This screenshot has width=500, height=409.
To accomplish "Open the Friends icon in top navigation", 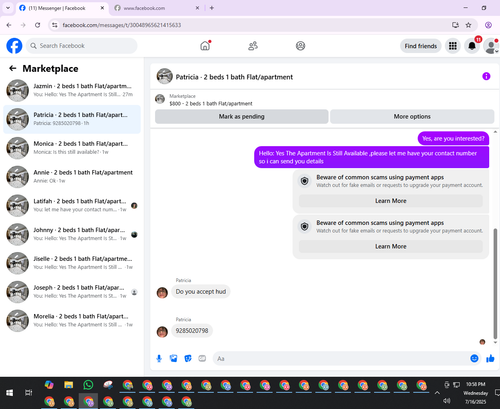I will 253,46.
